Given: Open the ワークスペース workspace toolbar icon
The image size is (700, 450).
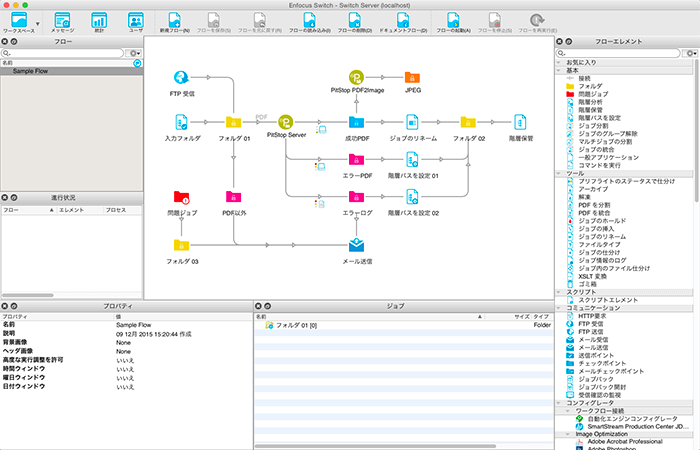Looking at the screenshot, I should 19,21.
